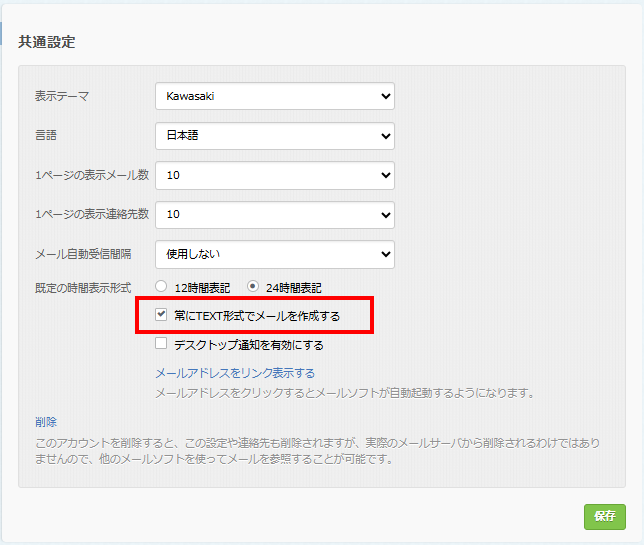Click the デスクトップ通知を有効にする label text
644x545 pixels.
pyautogui.click(x=248, y=345)
